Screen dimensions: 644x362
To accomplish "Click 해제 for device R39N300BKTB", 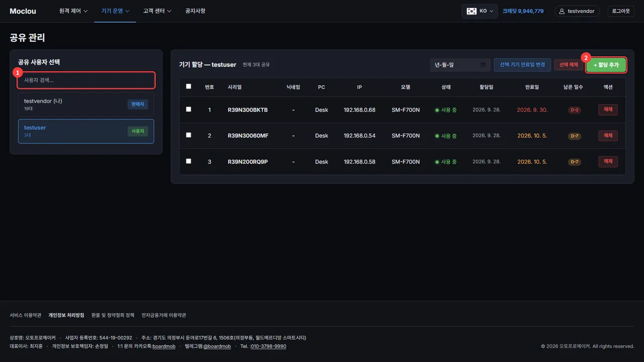I will point(608,110).
